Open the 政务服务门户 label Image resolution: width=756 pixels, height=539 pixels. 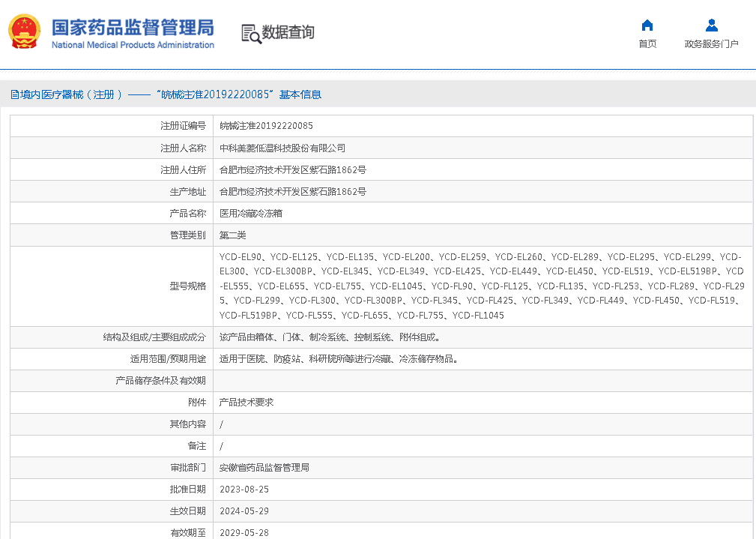711,44
